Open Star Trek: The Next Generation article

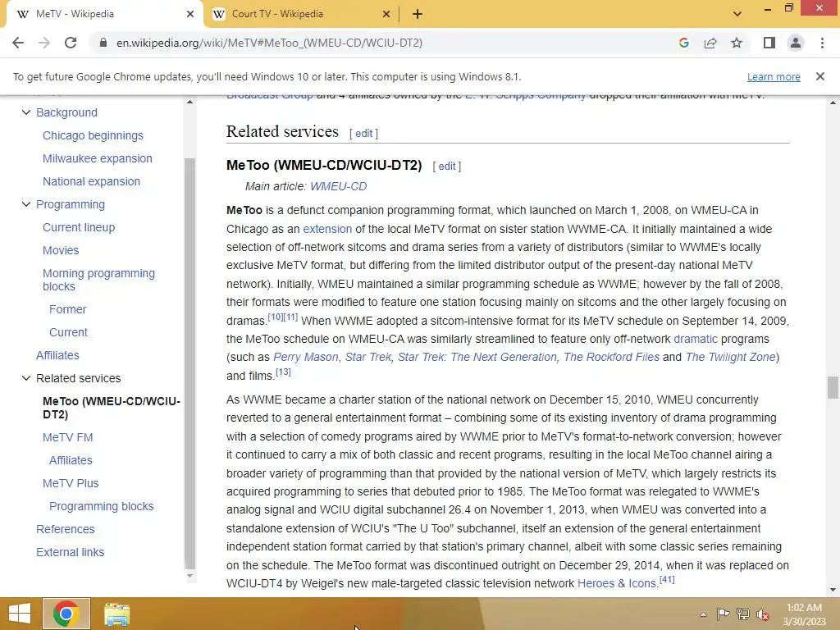(x=477, y=358)
